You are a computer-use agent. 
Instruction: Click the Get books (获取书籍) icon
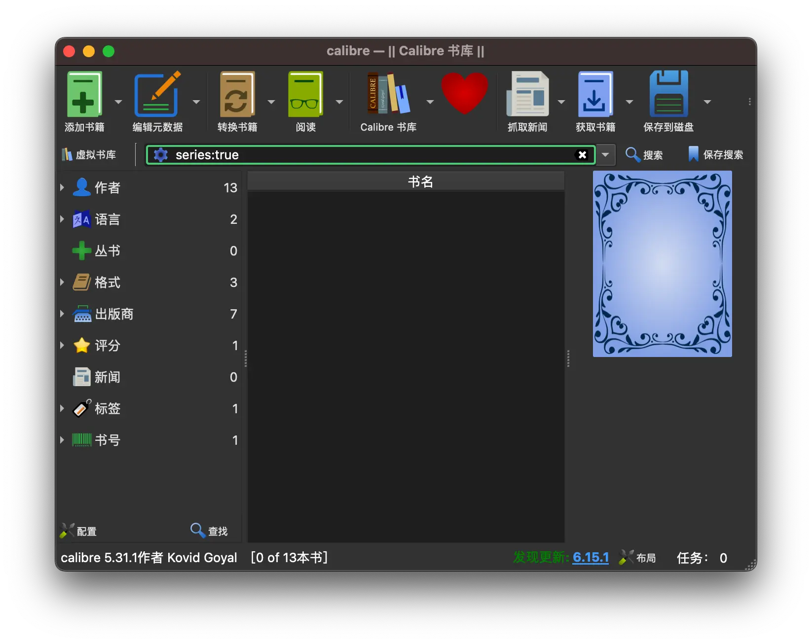tap(595, 94)
